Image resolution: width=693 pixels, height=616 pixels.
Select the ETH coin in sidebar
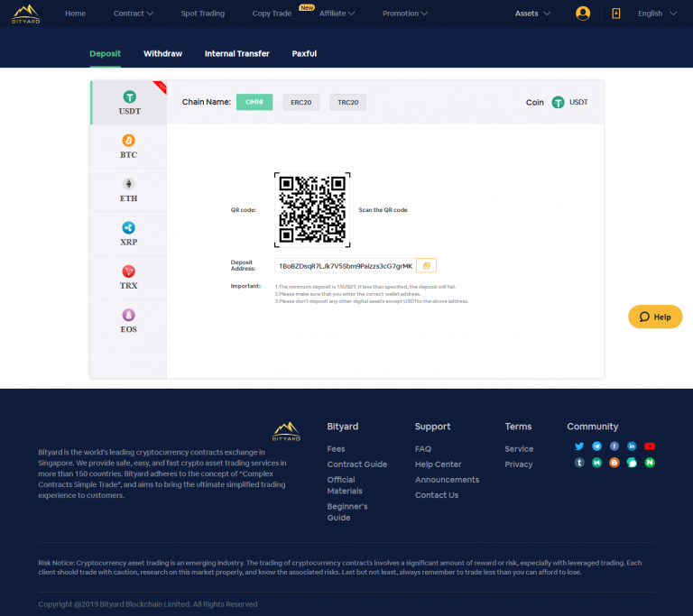(129, 190)
